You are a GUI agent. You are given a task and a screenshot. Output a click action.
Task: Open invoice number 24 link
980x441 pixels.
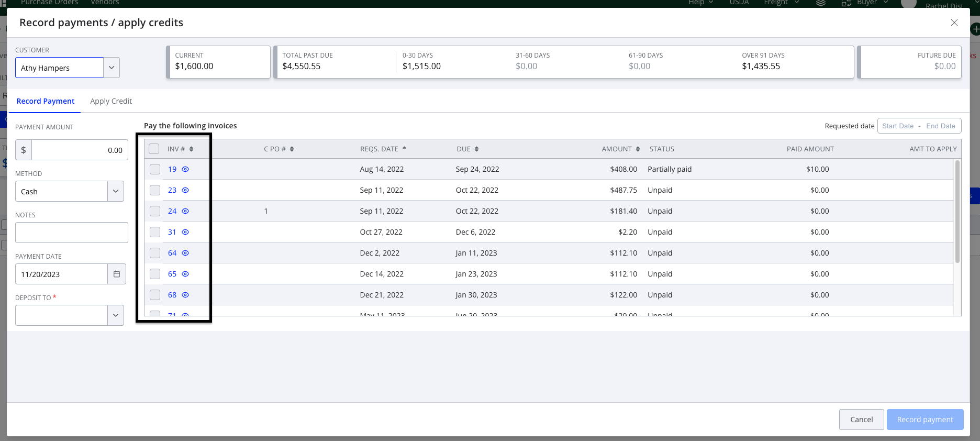coord(172,211)
